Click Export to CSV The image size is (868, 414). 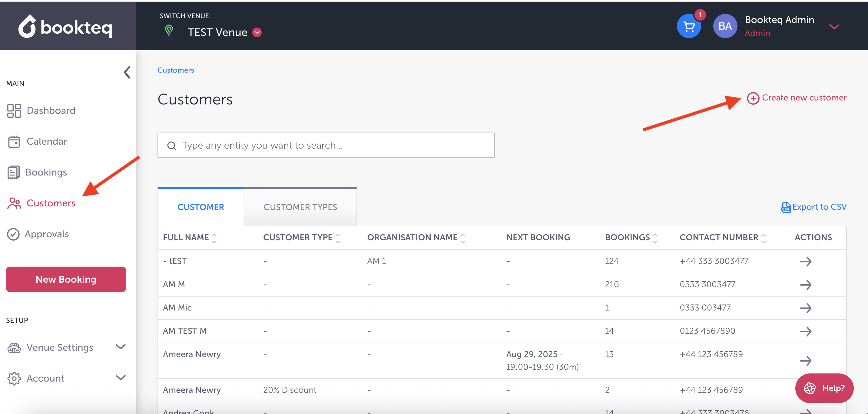pos(813,207)
